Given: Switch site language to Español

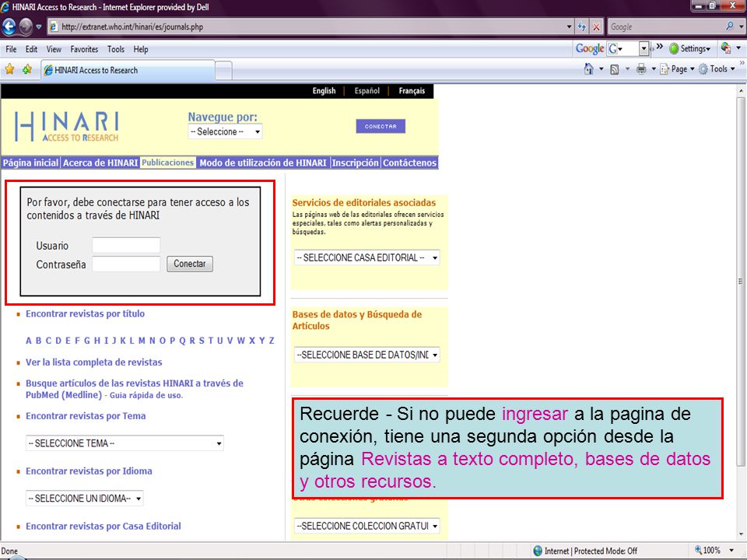Looking at the screenshot, I should coord(366,91).
